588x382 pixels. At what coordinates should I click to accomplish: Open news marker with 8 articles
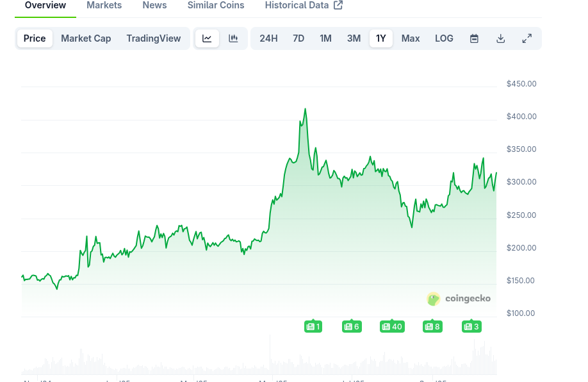click(433, 326)
